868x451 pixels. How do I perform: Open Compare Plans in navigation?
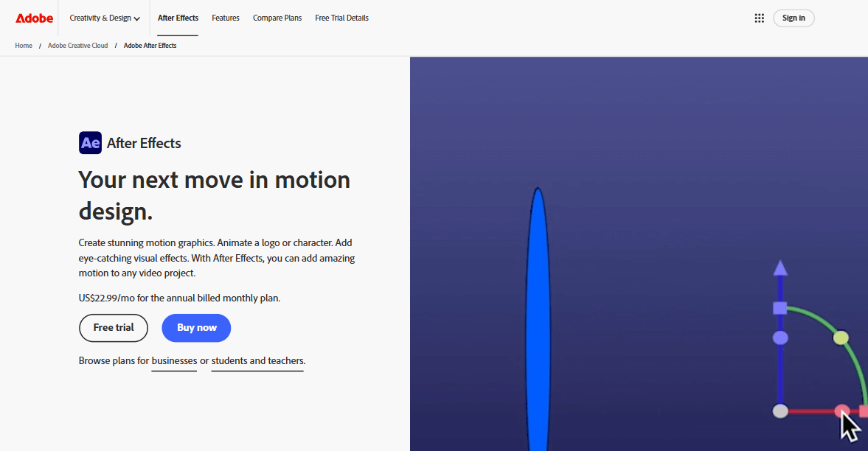coord(277,18)
